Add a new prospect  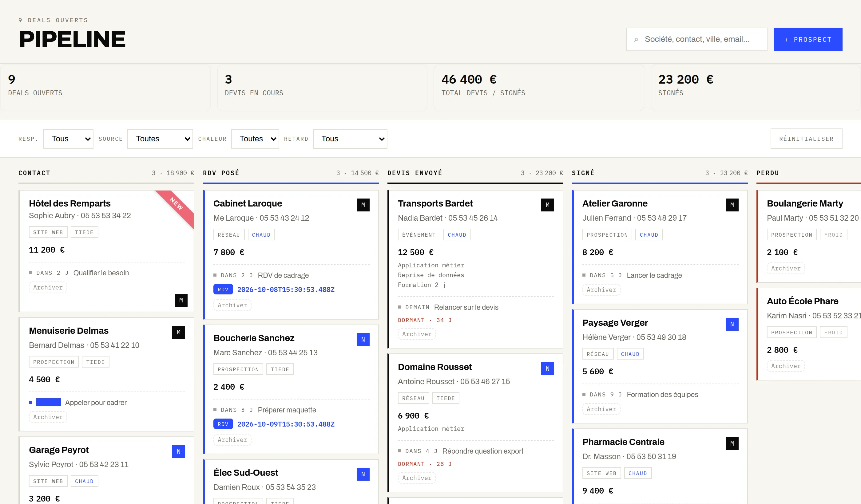coord(808,40)
